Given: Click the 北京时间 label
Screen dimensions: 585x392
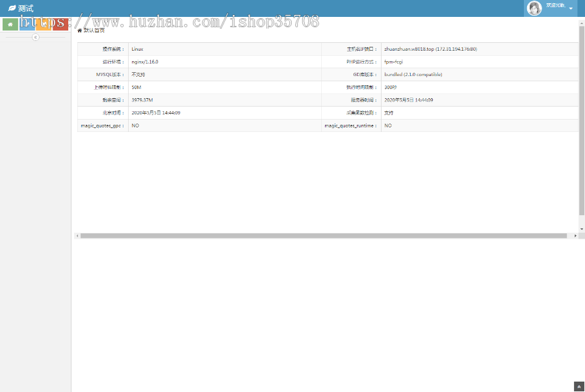Looking at the screenshot, I should tap(113, 112).
